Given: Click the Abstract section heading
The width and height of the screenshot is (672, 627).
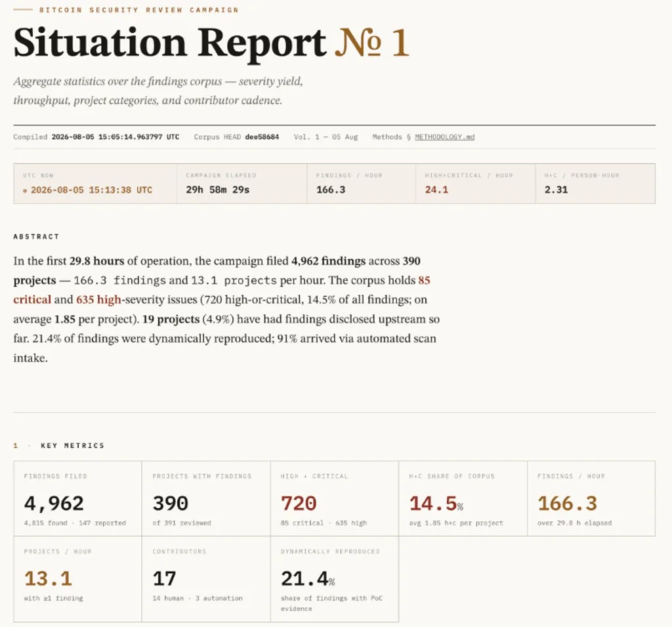Looking at the screenshot, I should click(36, 237).
